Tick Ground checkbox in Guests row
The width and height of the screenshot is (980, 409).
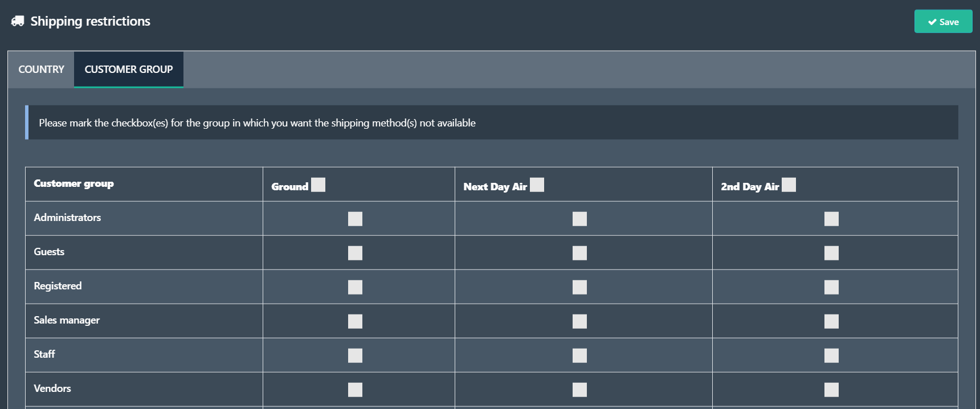[x=355, y=253]
